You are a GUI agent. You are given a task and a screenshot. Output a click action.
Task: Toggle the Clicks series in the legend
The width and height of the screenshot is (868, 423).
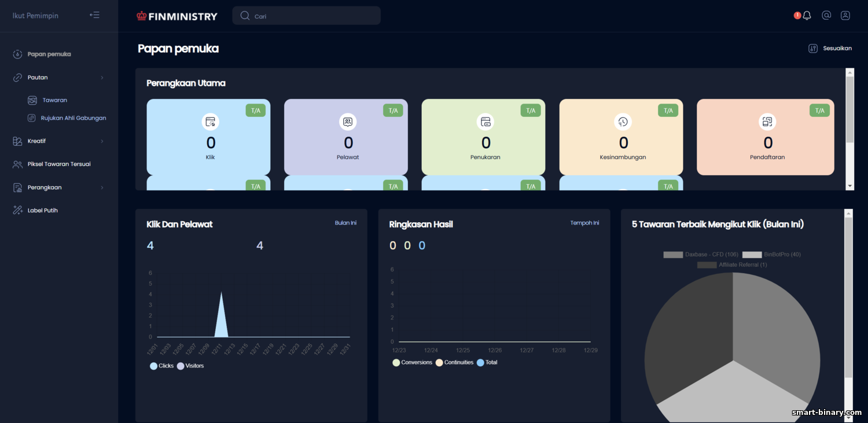[x=161, y=366]
